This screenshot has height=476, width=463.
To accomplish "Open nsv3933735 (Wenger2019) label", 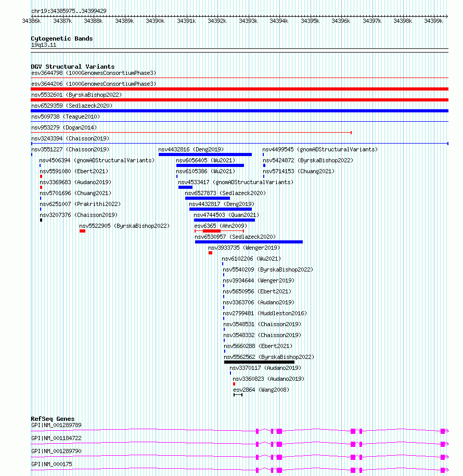I will [x=244, y=248].
